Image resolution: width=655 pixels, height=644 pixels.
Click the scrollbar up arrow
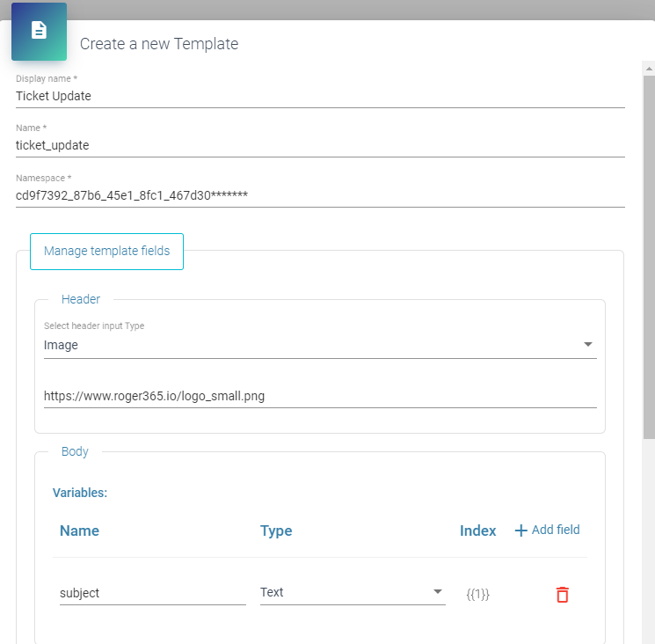click(648, 68)
